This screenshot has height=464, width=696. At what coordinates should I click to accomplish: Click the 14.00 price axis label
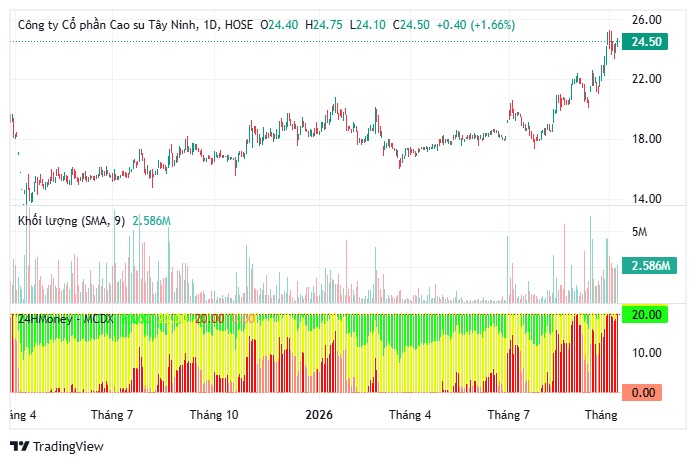coord(647,198)
